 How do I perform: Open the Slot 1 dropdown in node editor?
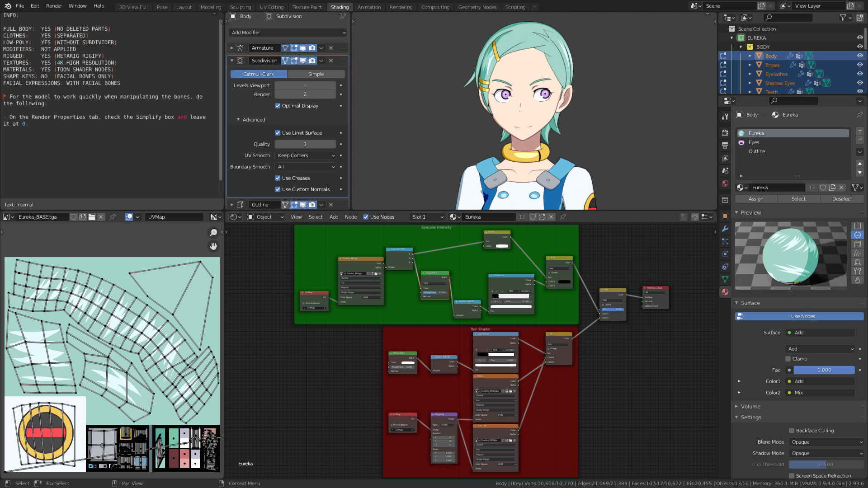[427, 217]
